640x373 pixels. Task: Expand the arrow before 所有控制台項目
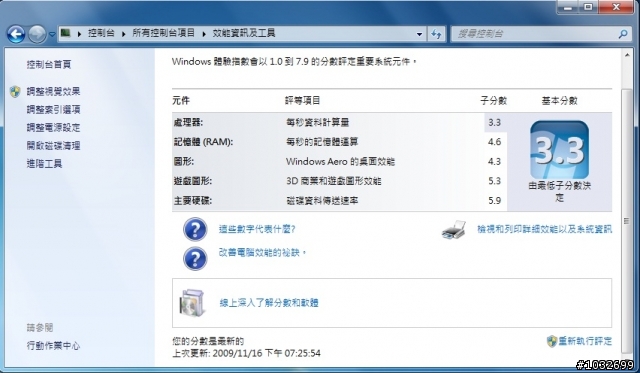[123, 33]
